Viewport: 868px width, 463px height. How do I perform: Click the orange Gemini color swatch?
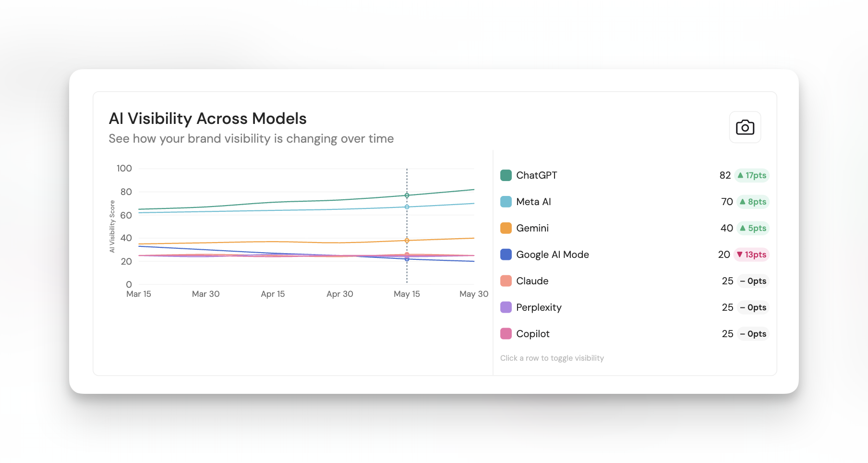click(x=506, y=228)
